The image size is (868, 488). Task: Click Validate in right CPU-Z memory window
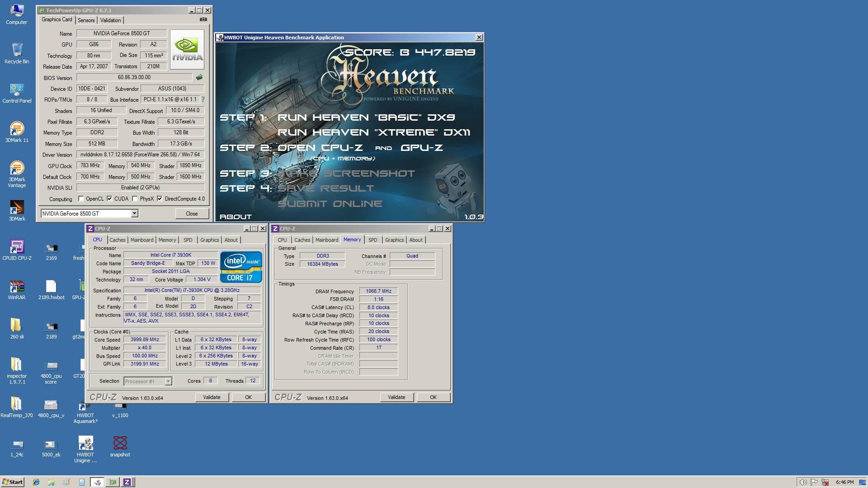pos(396,397)
